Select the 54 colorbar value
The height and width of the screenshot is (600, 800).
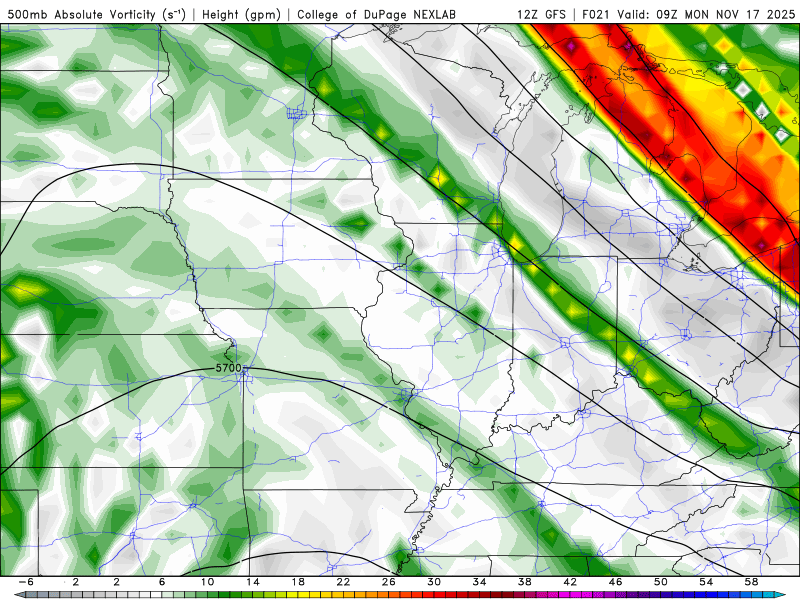(706, 582)
